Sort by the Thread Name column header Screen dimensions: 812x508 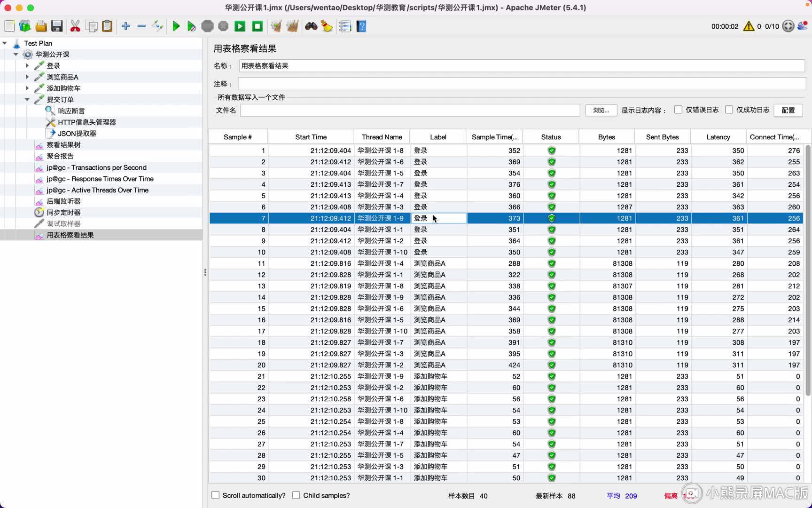[x=382, y=137]
